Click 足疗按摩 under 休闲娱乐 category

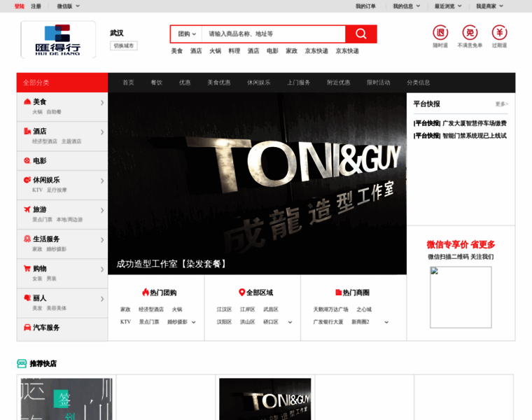click(x=57, y=190)
